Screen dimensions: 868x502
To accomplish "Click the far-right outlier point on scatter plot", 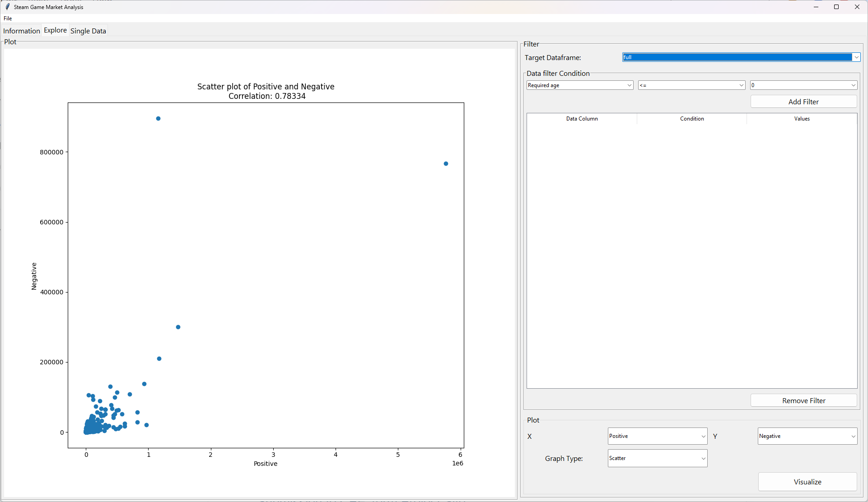I will click(x=446, y=164).
